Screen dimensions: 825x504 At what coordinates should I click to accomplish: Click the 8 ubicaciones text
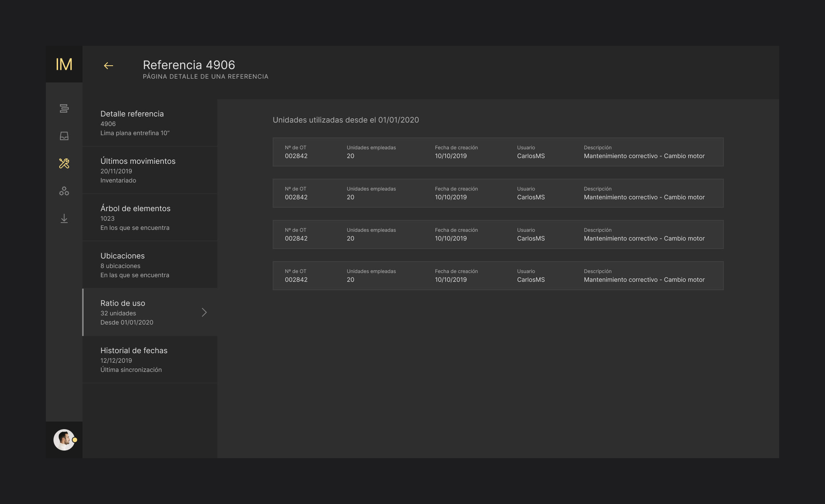tap(120, 266)
